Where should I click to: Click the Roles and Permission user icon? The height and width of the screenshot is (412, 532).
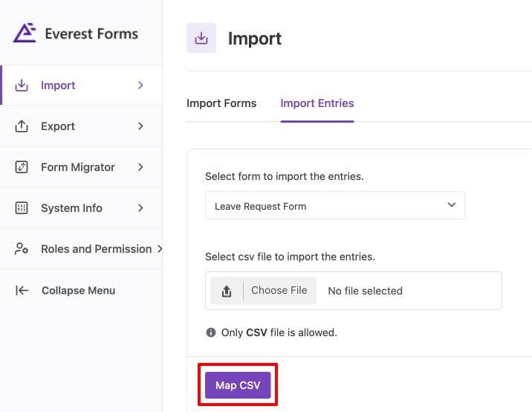(x=22, y=248)
